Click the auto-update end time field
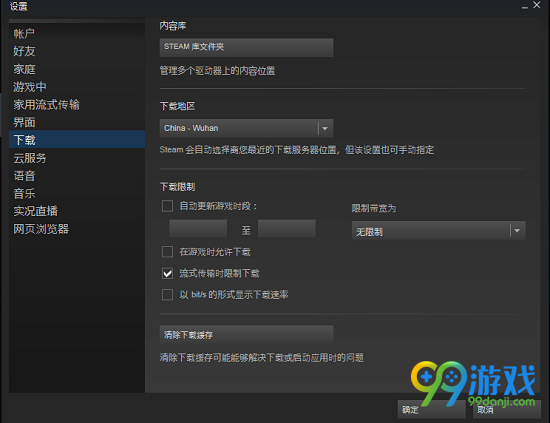 287,229
